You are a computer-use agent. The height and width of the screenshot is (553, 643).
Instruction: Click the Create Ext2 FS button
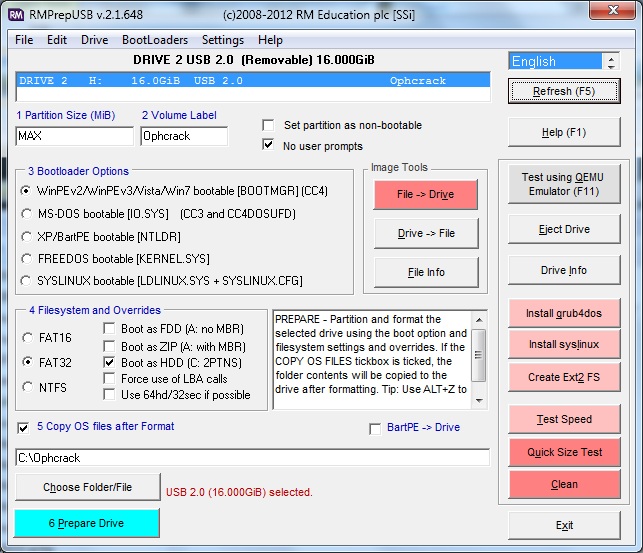tap(564, 377)
